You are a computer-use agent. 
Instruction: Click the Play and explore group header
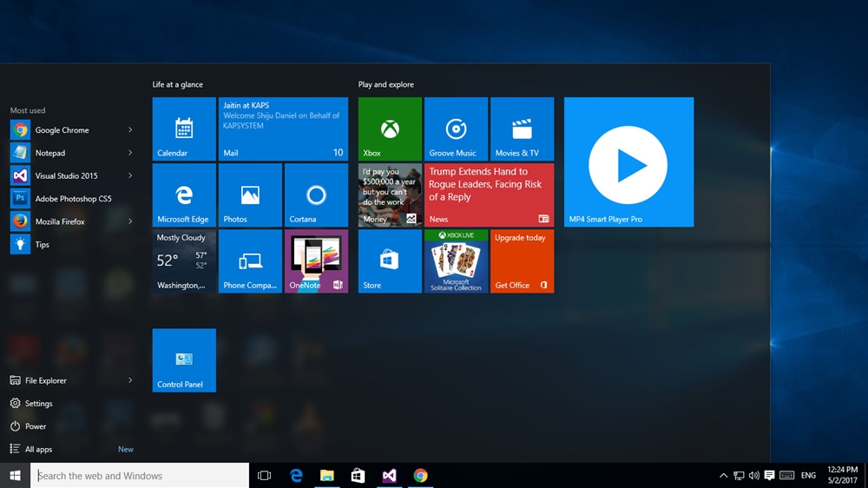[x=386, y=84]
